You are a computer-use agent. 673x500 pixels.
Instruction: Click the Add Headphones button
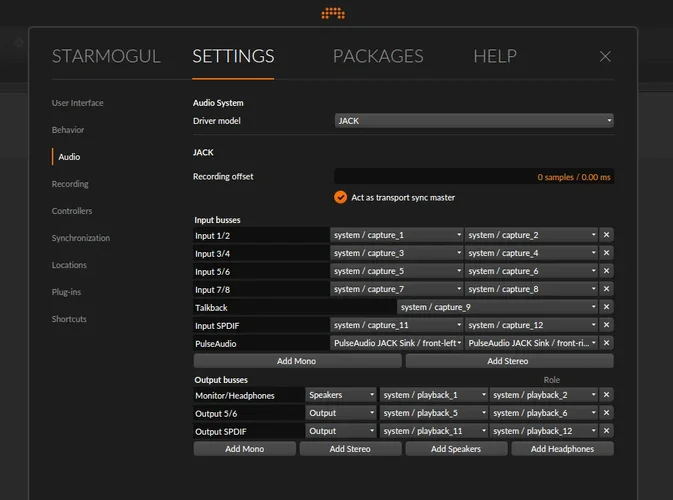[562, 449]
